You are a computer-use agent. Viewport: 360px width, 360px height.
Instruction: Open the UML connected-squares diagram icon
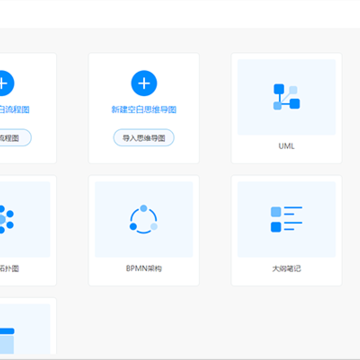[286, 97]
